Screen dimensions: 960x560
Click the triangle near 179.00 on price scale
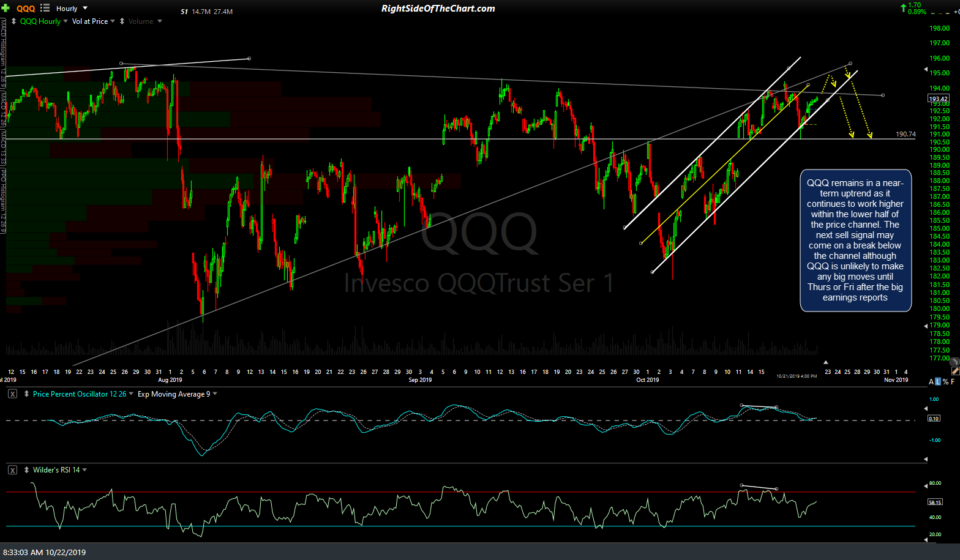point(926,326)
